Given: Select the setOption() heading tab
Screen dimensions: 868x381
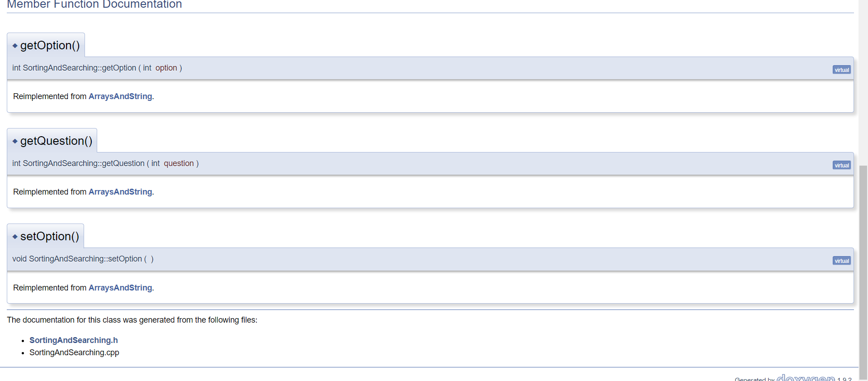Looking at the screenshot, I should coord(46,236).
